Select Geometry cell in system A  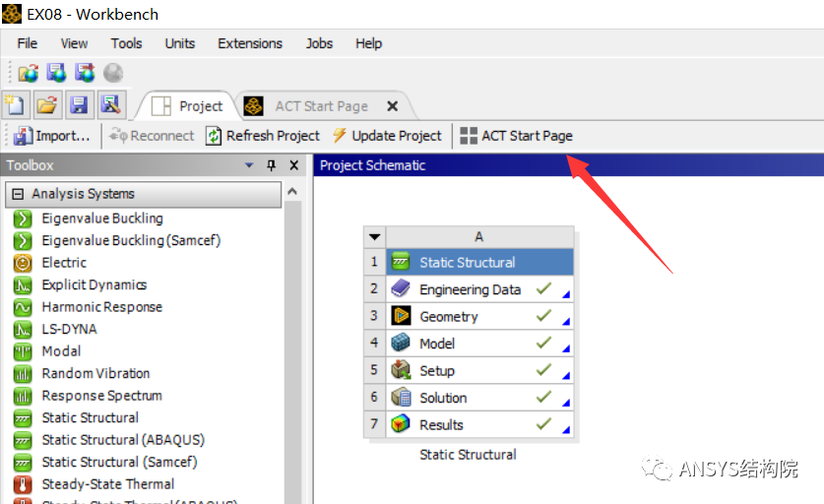479,316
